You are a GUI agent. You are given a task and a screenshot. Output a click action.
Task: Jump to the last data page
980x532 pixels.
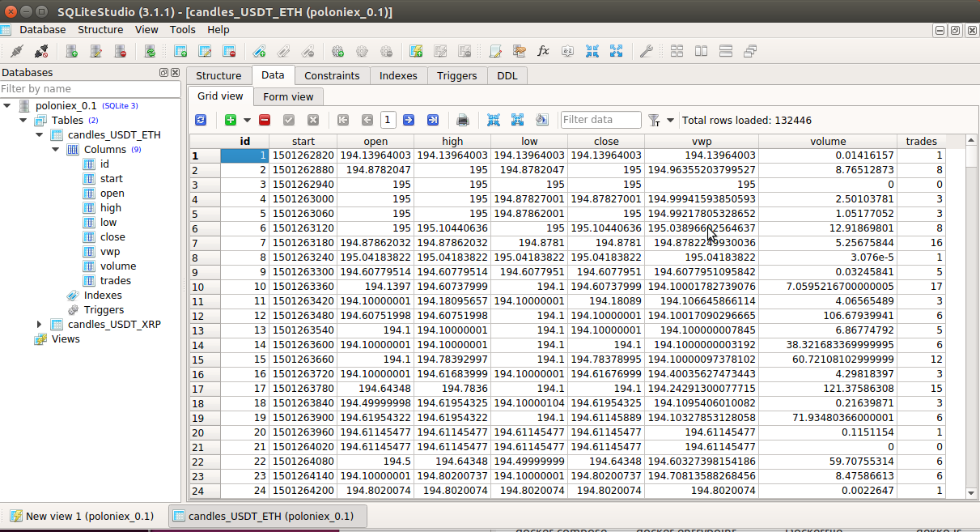tap(433, 119)
